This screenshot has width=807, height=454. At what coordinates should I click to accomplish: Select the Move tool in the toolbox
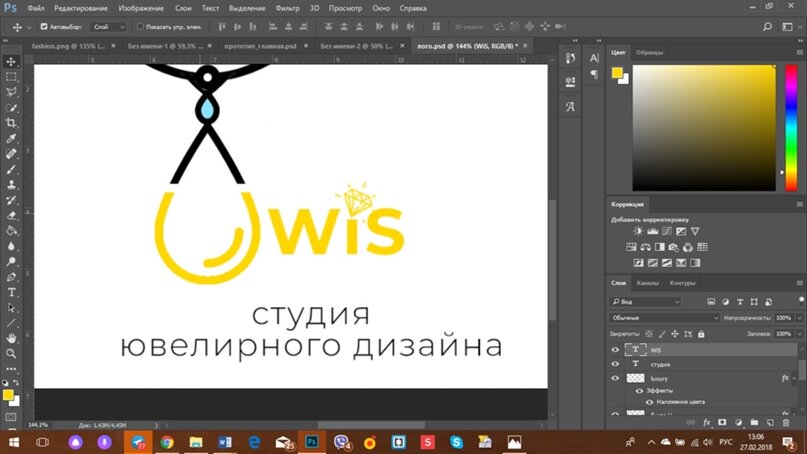pos(11,62)
